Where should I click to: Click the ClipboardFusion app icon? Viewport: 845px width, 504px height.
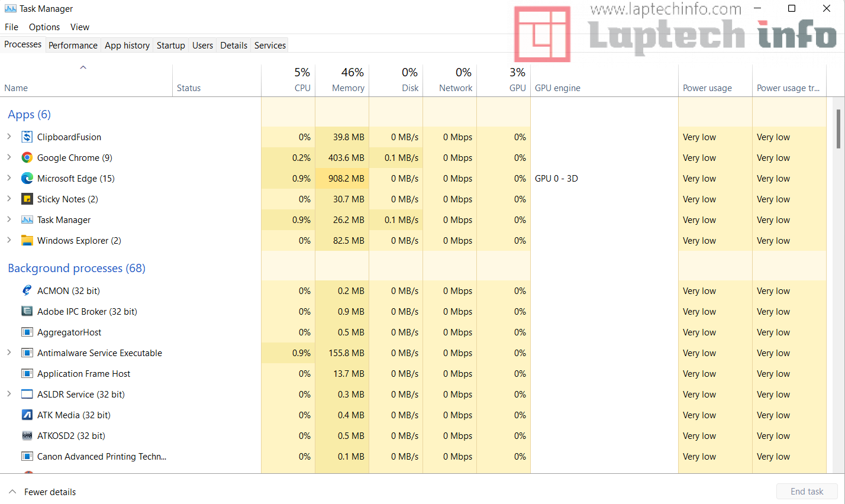tap(27, 137)
